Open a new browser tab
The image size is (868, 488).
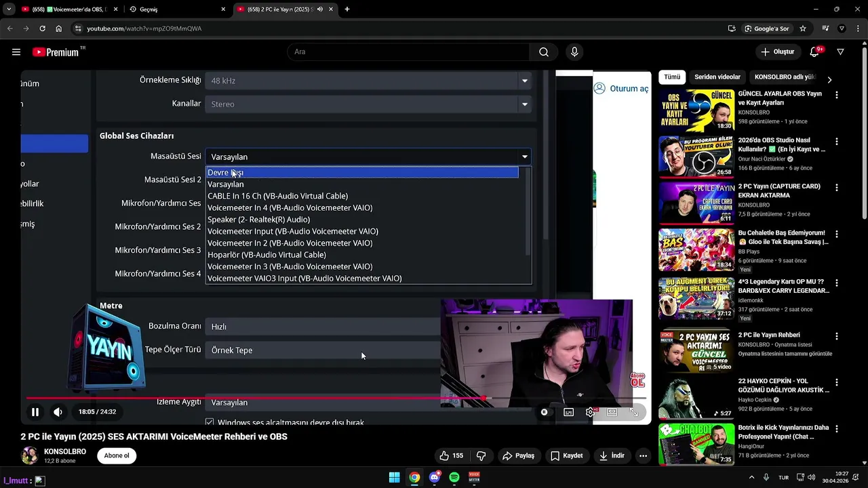click(347, 9)
